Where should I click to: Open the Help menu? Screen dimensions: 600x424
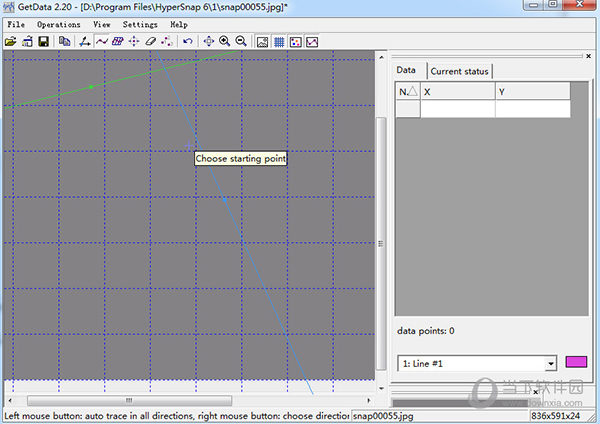pos(179,24)
